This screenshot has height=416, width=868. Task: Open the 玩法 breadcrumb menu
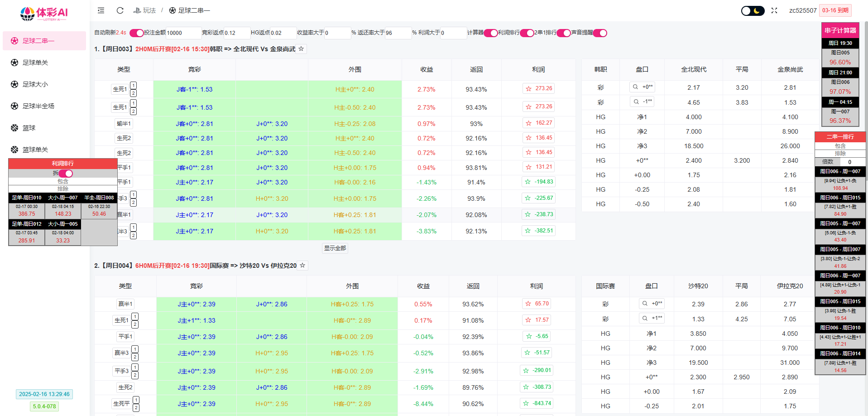click(145, 10)
